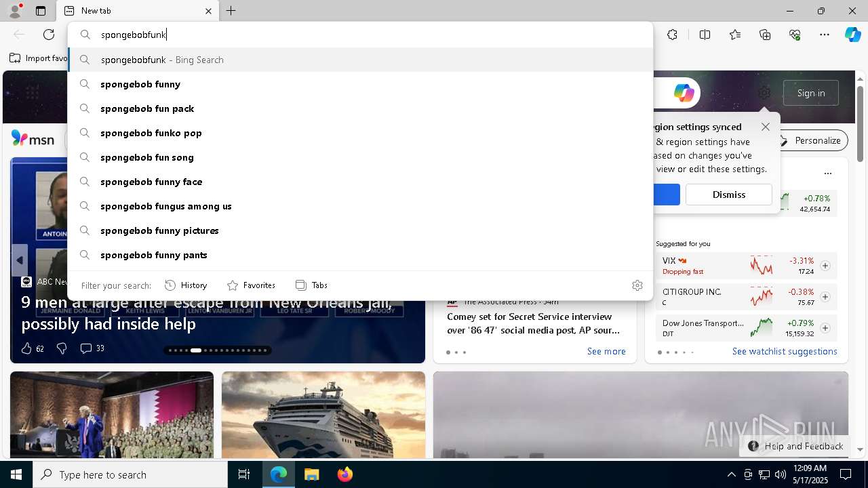Click the msn logo
Viewport: 868px width, 488px height.
[x=33, y=140]
